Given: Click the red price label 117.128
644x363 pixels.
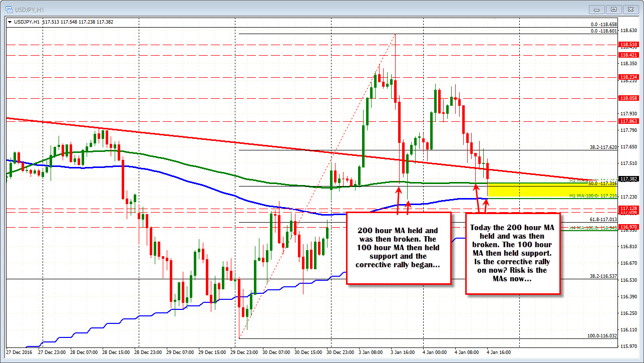Looking at the screenshot, I should (x=628, y=208).
